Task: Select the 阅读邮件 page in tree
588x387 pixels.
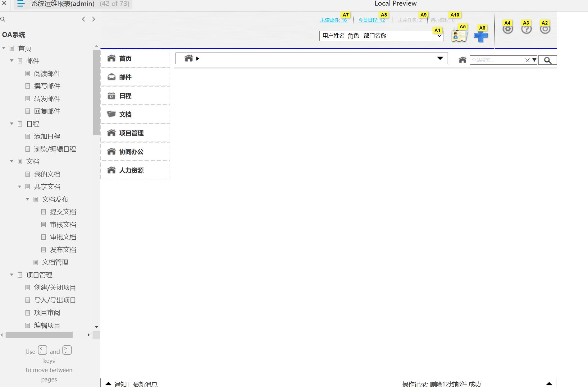Action: pyautogui.click(x=47, y=73)
